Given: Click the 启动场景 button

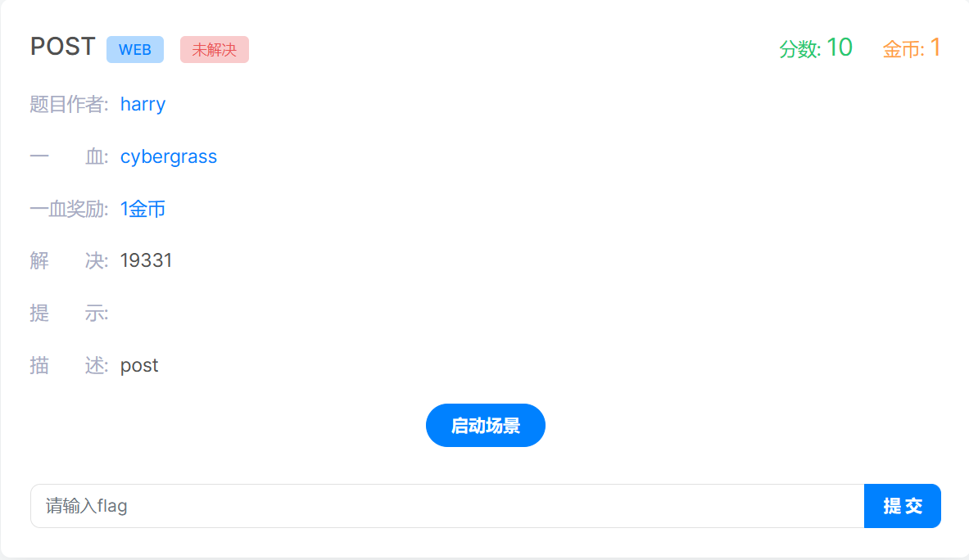Looking at the screenshot, I should 485,426.
